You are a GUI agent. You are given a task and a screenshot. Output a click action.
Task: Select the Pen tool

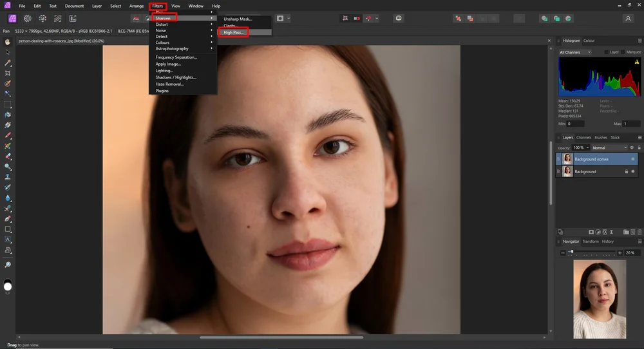[x=7, y=219]
